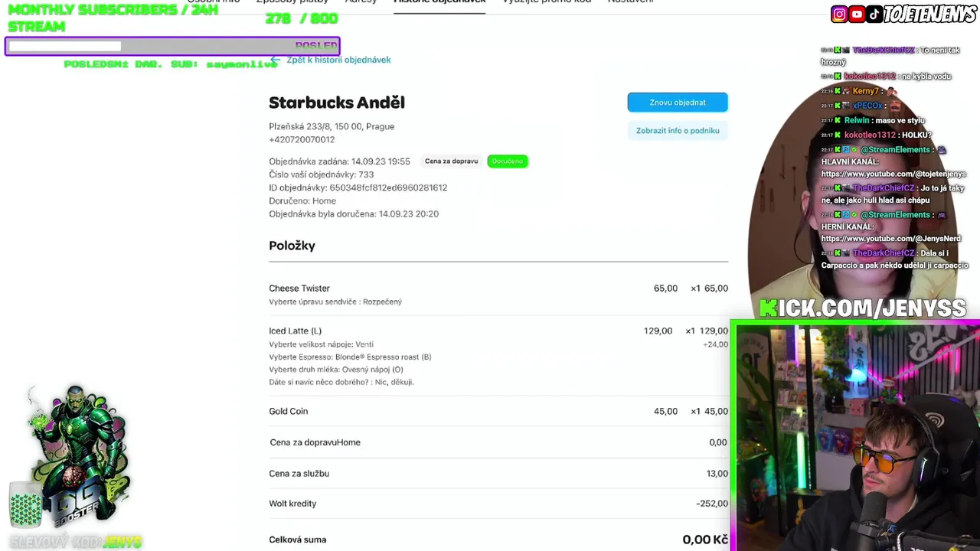Viewport: 980px width, 551px height.
Task: Click the +24,00 surcharge value
Action: tap(715, 344)
